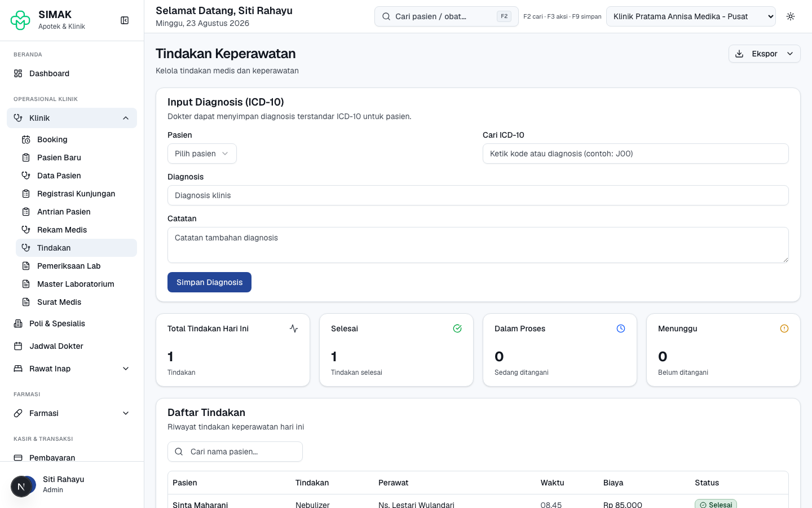Click the Rekam Medis stethoscope icon
Screen dimensions: 812x508
tap(26, 230)
